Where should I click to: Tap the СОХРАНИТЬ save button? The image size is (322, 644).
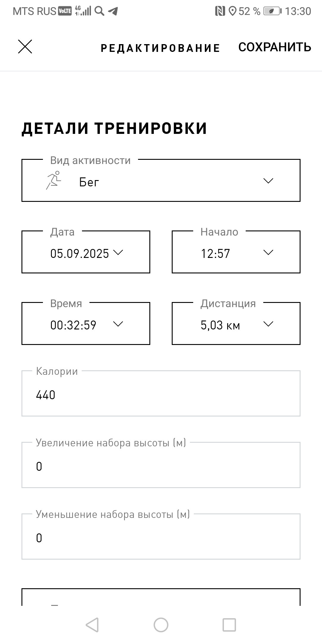tap(275, 47)
